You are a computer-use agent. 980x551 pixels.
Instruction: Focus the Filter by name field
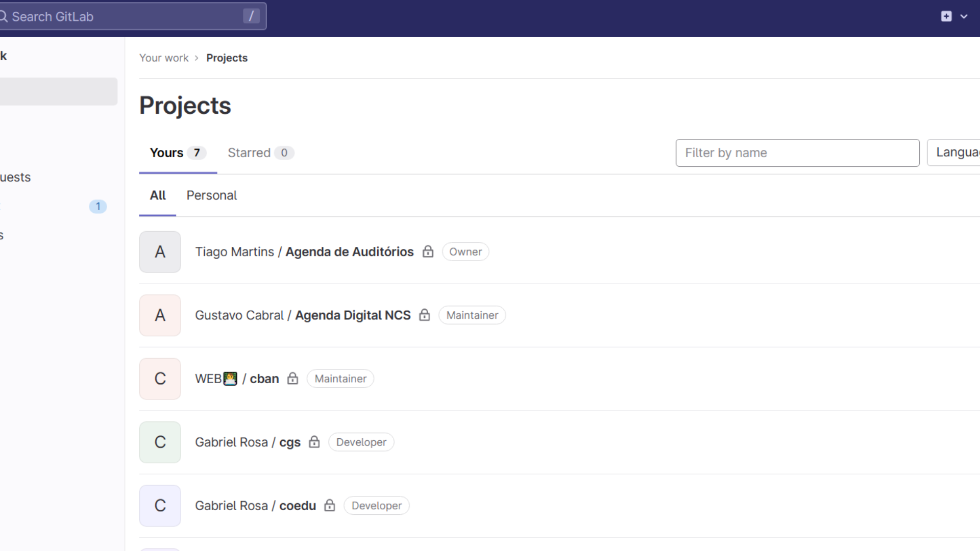(797, 153)
